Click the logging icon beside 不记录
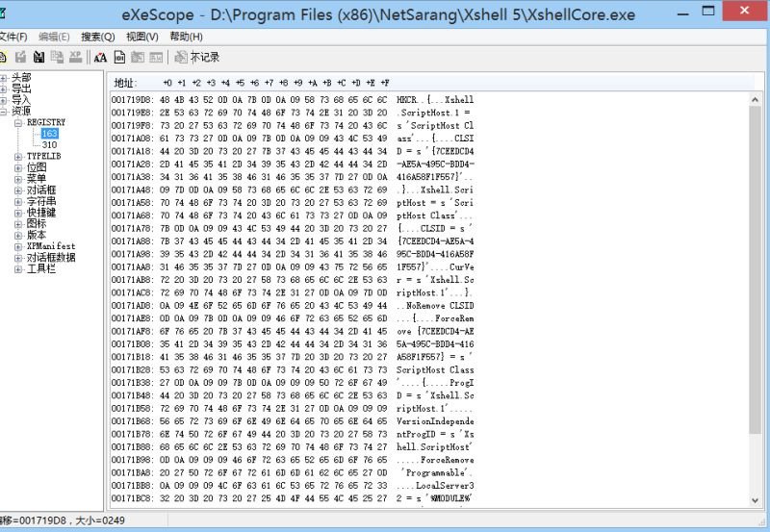Image resolution: width=770 pixels, height=532 pixels. tap(181, 58)
